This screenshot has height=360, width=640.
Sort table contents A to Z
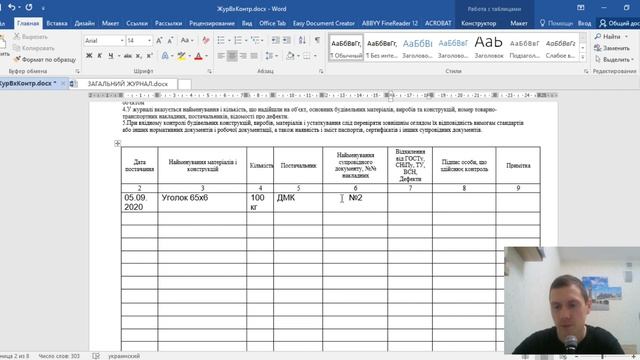tap(302, 40)
